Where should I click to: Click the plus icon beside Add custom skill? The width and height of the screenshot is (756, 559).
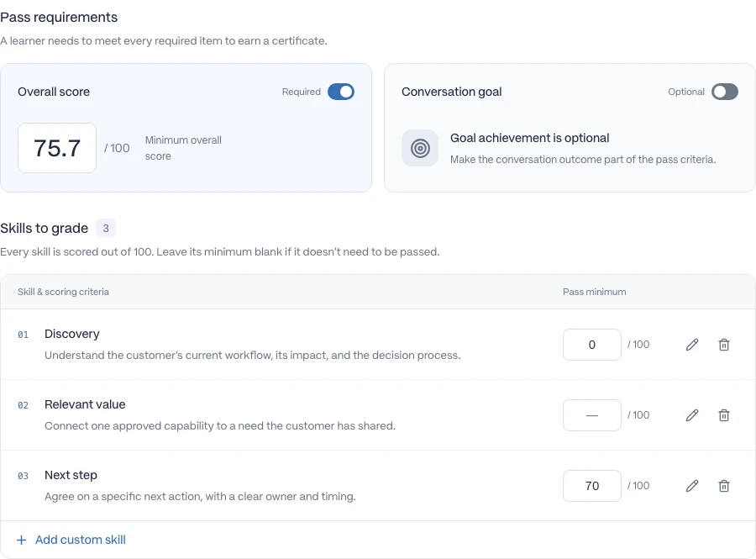[x=21, y=540]
